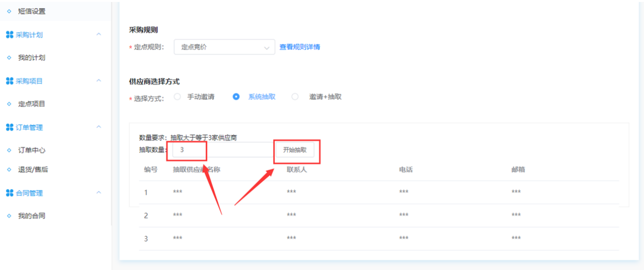Click the 采购计划 four-leaf section icon
Viewport: 644px width, 270px height.
pos(9,35)
